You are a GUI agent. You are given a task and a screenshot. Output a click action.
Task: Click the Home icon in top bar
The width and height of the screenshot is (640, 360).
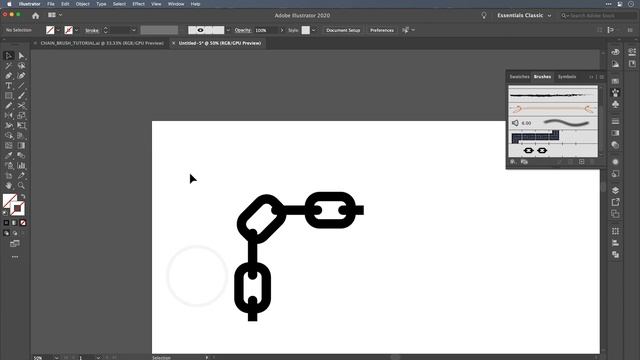pyautogui.click(x=36, y=16)
